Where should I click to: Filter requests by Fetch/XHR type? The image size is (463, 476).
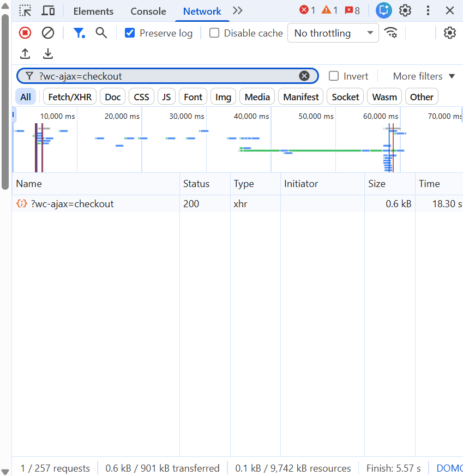(70, 97)
